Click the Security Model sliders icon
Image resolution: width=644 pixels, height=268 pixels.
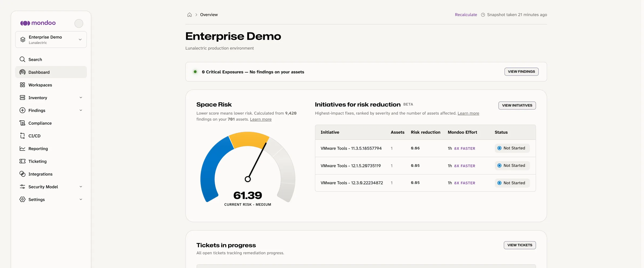(23, 187)
